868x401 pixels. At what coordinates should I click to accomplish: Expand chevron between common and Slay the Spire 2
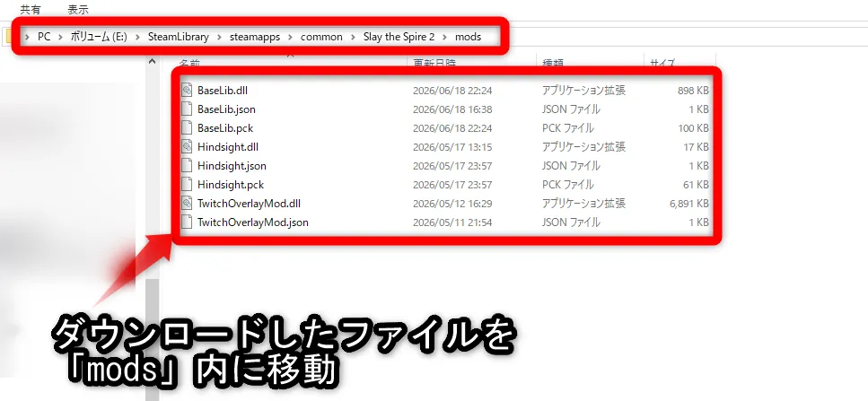[x=353, y=37]
